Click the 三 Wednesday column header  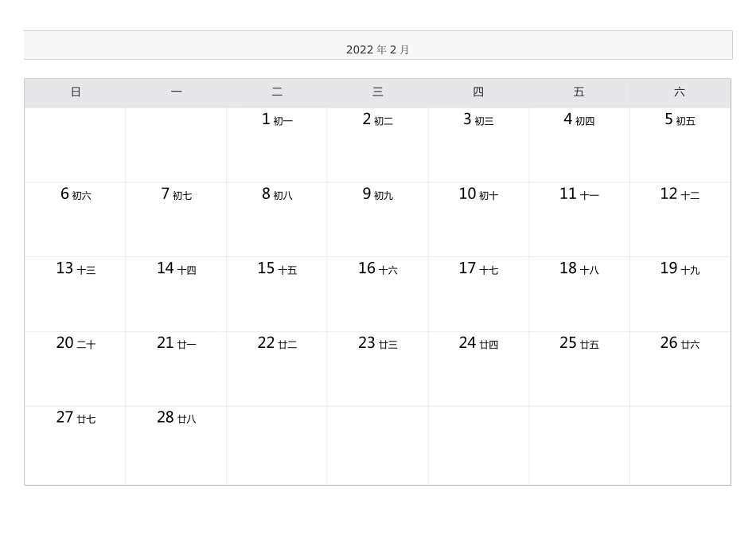pos(377,92)
